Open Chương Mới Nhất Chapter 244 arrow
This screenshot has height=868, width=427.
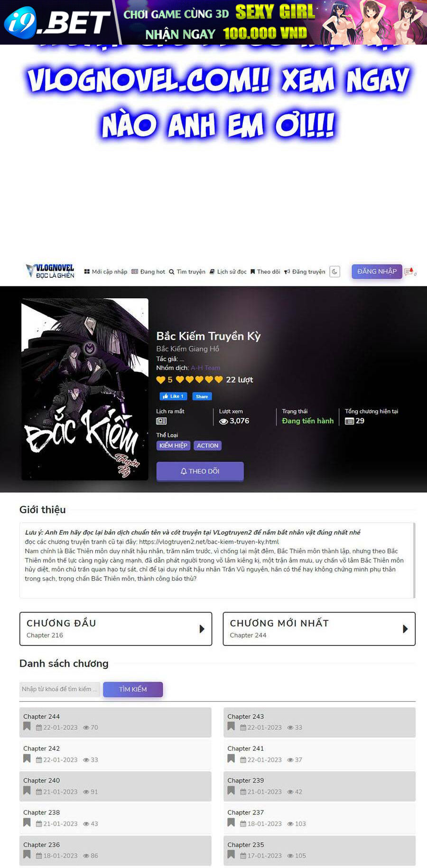tap(405, 629)
